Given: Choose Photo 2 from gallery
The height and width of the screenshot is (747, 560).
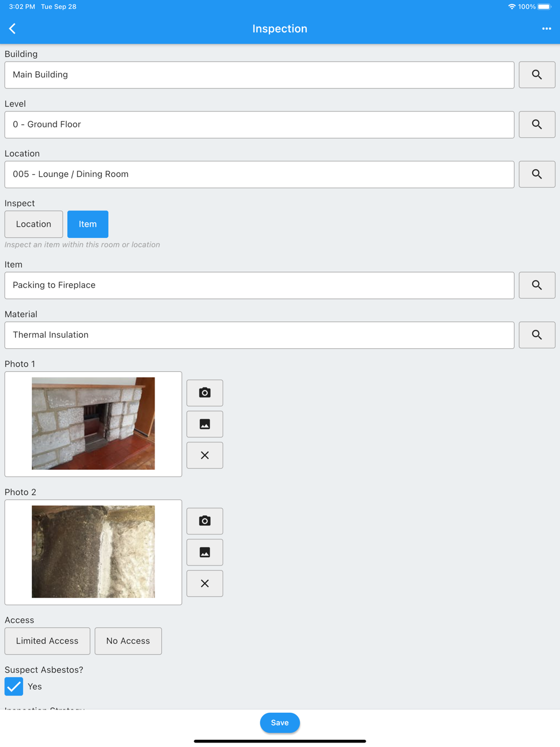Looking at the screenshot, I should click(x=205, y=553).
